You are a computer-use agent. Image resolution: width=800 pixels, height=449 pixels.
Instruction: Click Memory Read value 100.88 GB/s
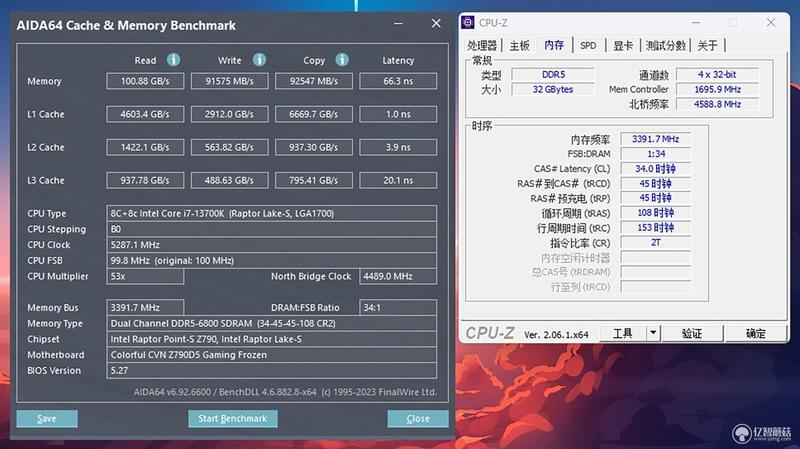coord(145,81)
